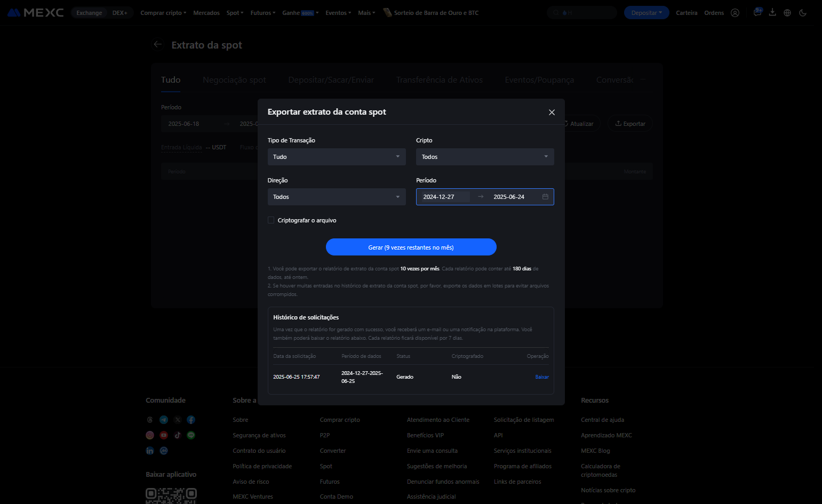Switch to the Transferência de Ativos tab
This screenshot has height=504, width=822.
click(440, 80)
